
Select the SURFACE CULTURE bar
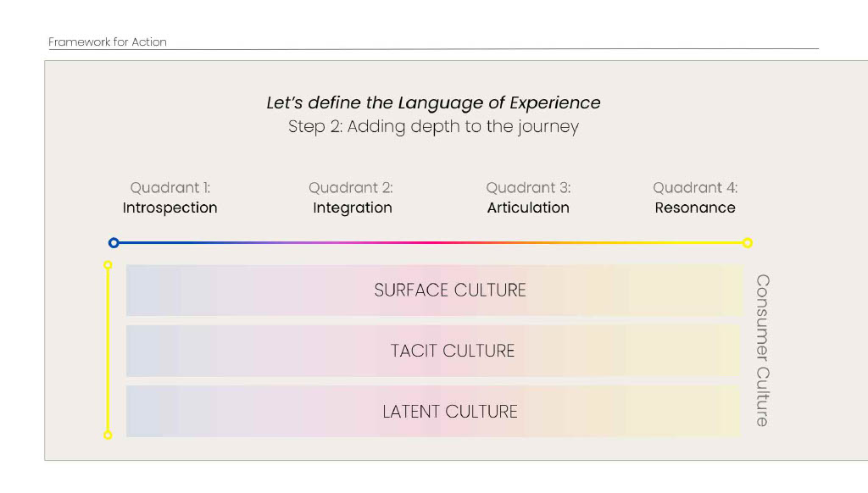coord(434,291)
